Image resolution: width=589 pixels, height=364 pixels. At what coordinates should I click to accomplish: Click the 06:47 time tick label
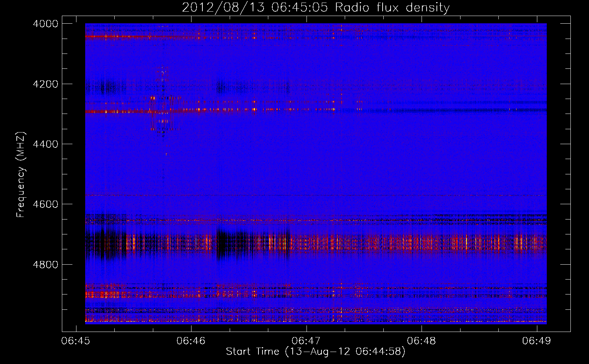pyautogui.click(x=307, y=341)
